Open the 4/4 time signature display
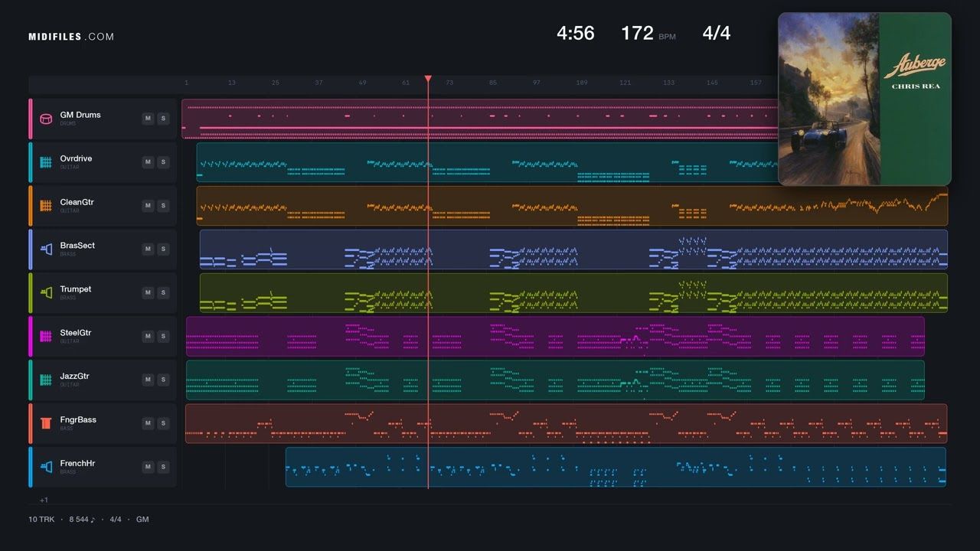Screen dimensions: 980x551 [717, 33]
